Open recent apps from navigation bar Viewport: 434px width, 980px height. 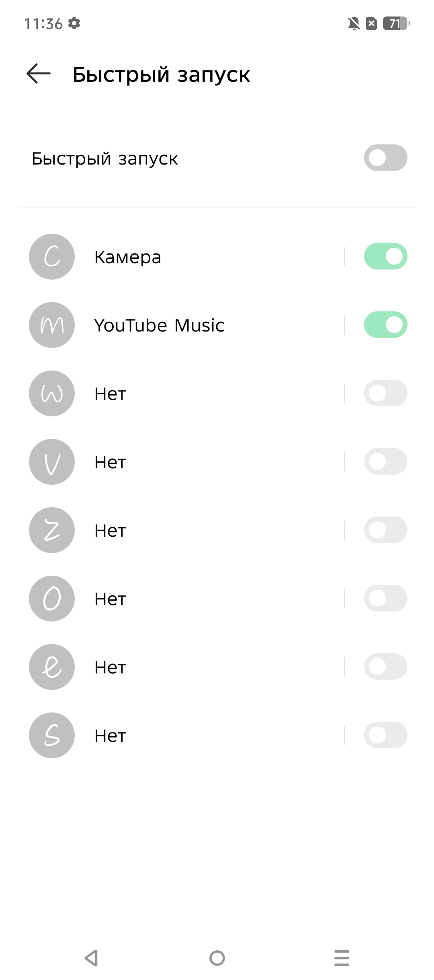pyautogui.click(x=342, y=958)
